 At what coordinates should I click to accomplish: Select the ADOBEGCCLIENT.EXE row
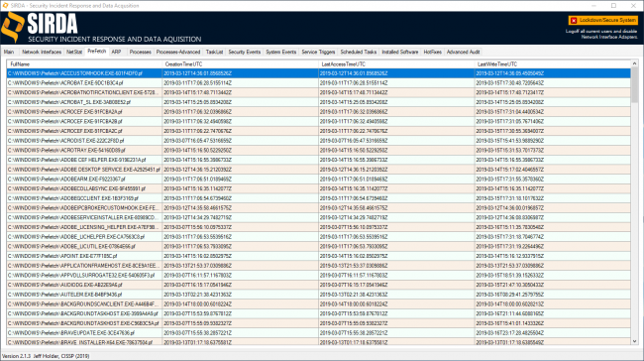click(x=319, y=198)
